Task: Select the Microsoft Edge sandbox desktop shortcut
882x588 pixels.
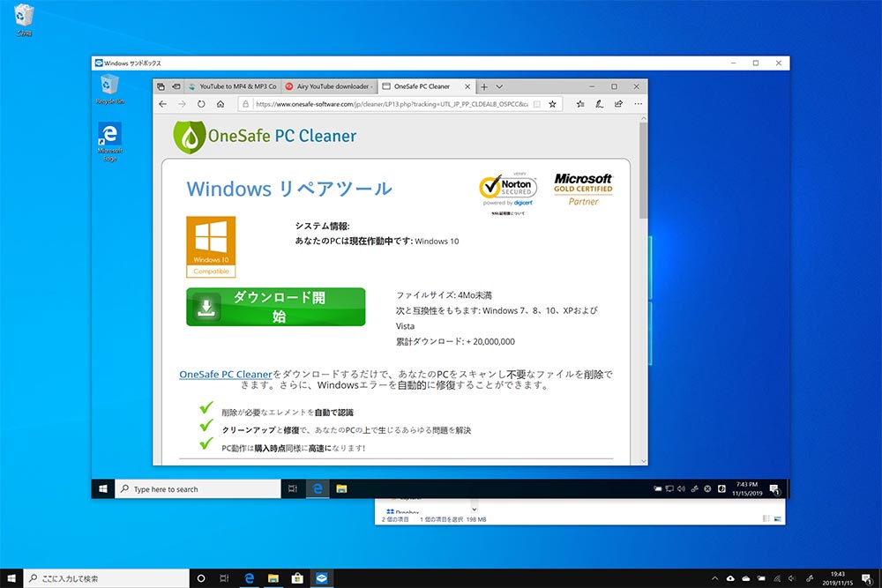Action: [109, 142]
